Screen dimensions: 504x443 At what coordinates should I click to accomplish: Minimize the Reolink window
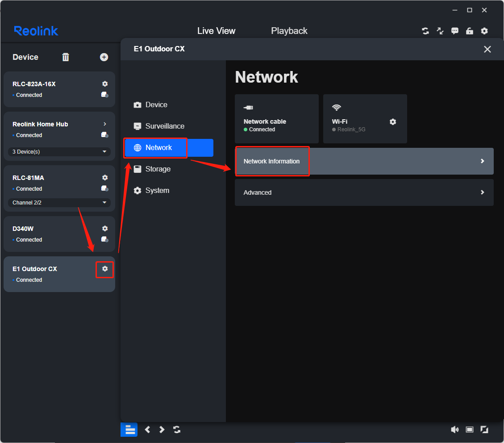point(455,10)
